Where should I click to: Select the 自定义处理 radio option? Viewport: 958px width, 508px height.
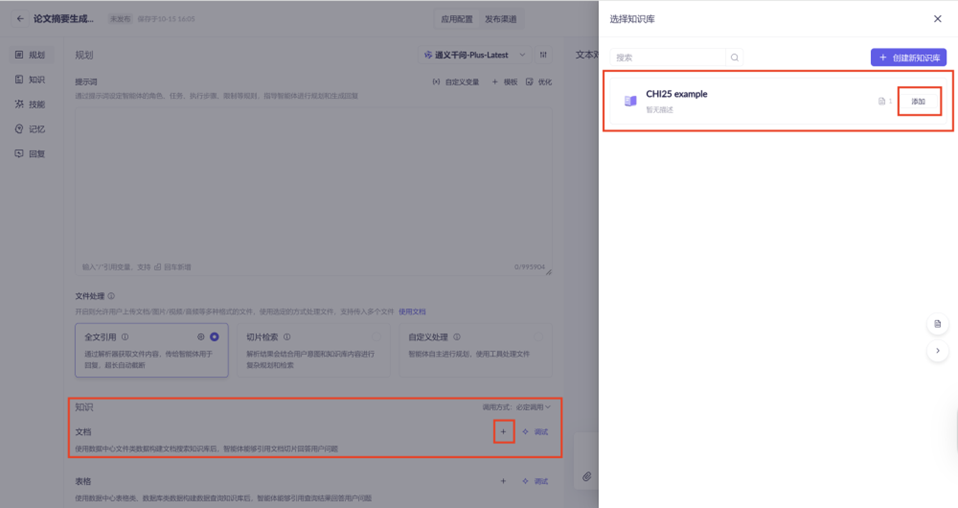pos(539,337)
